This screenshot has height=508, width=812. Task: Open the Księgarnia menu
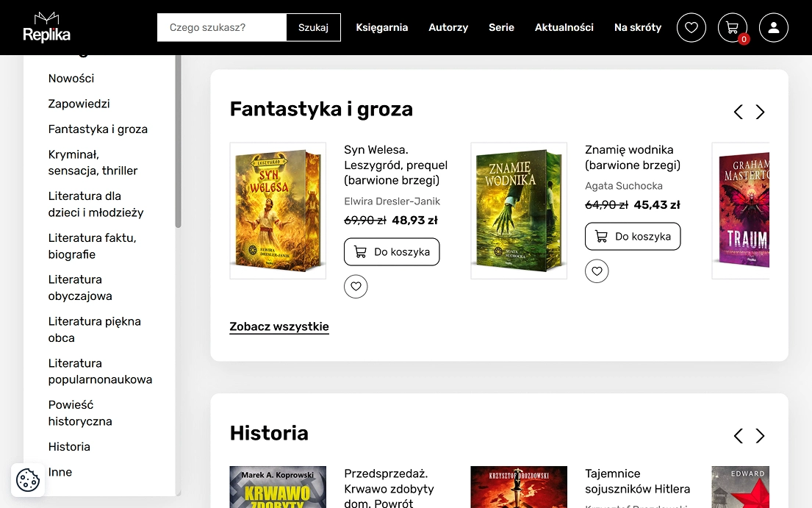point(381,27)
